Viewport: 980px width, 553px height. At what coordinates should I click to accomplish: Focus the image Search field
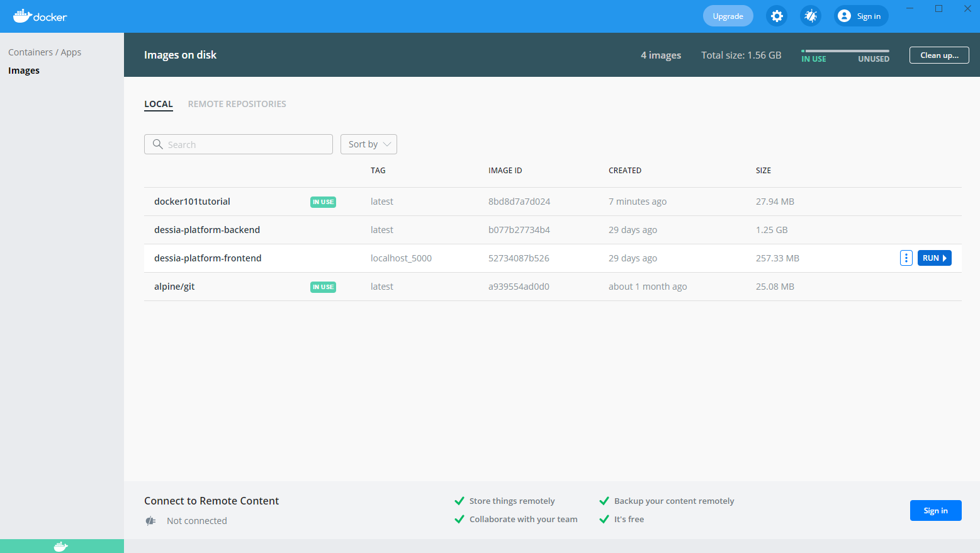point(239,144)
